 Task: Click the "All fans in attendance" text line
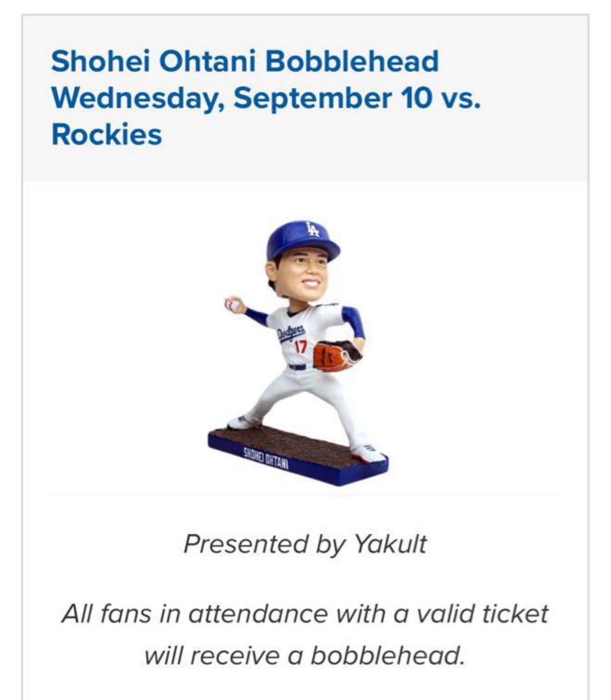pos(305,613)
